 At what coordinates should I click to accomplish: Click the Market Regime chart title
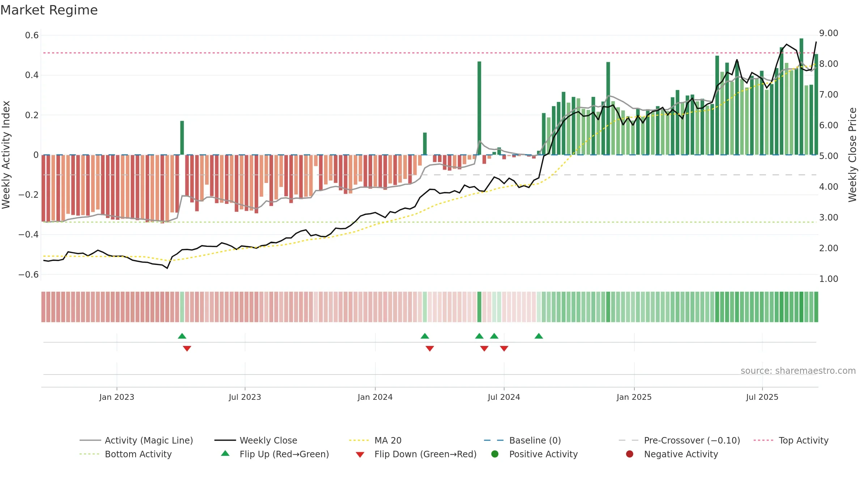tap(49, 10)
